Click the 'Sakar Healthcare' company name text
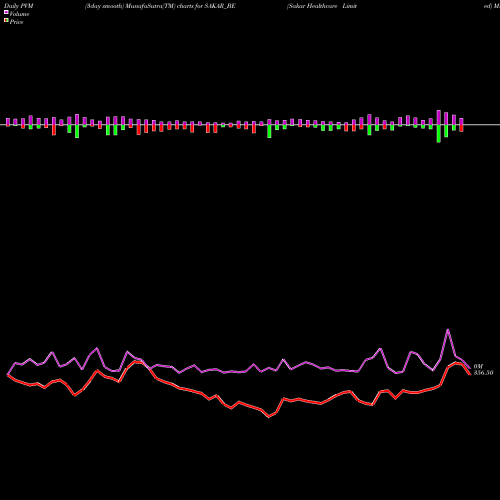The width and height of the screenshot is (500, 500). 312,6
